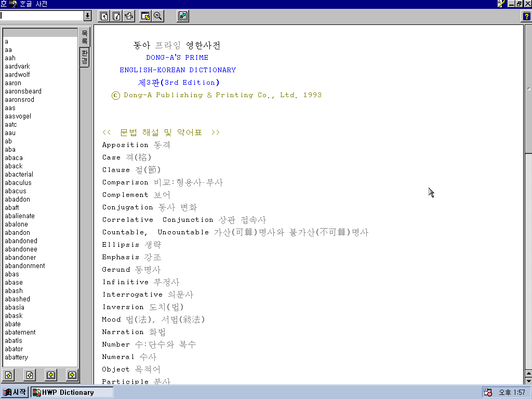Switch to the 목록 vertical tab
Screen dimensions: 532x399
coord(85,37)
